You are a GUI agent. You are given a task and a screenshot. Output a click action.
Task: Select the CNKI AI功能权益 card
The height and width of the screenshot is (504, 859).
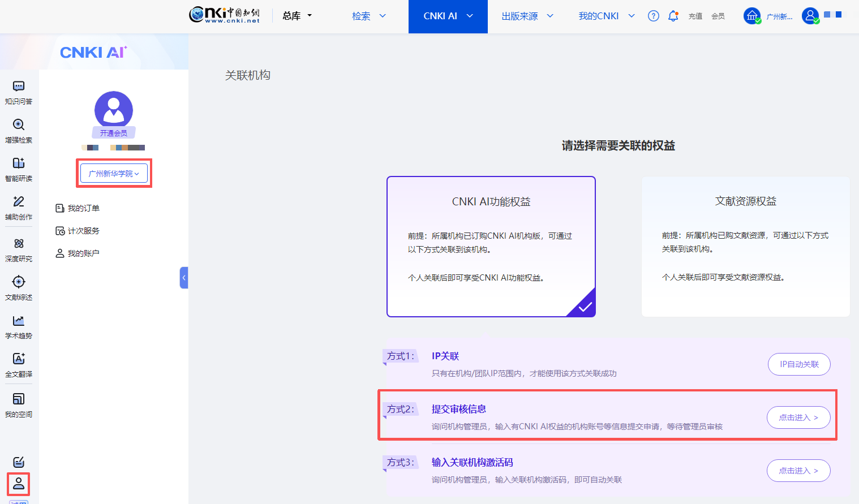[x=491, y=246]
